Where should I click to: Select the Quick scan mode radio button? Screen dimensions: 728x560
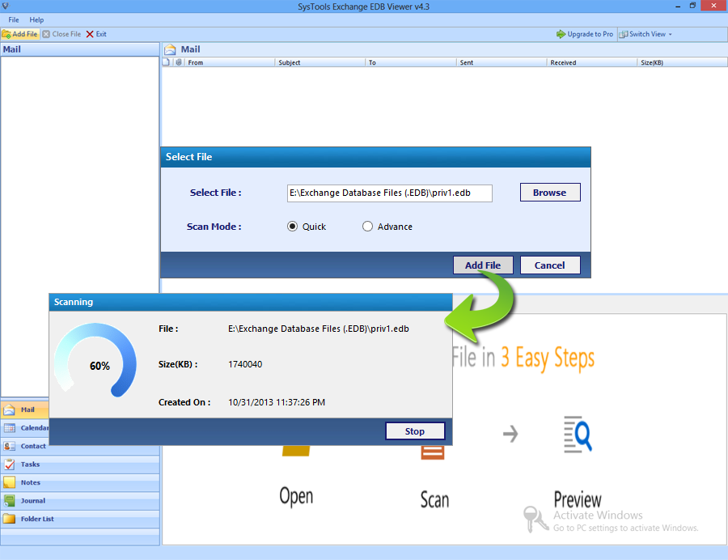coord(292,227)
